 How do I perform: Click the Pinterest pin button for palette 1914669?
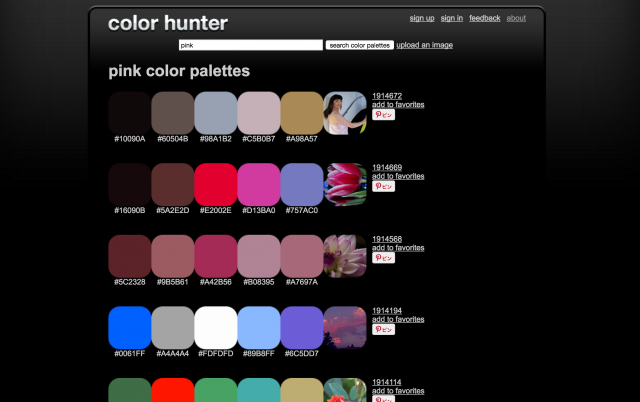pyautogui.click(x=384, y=187)
